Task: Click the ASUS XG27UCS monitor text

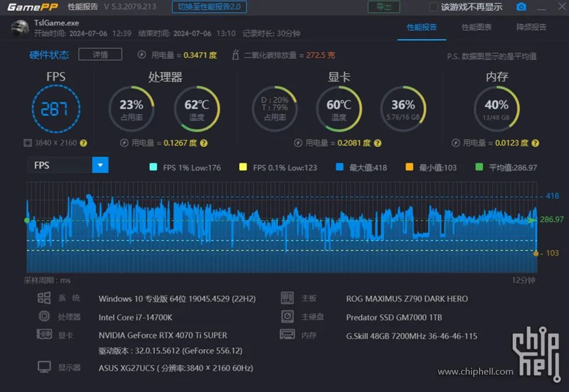Action: (x=175, y=368)
